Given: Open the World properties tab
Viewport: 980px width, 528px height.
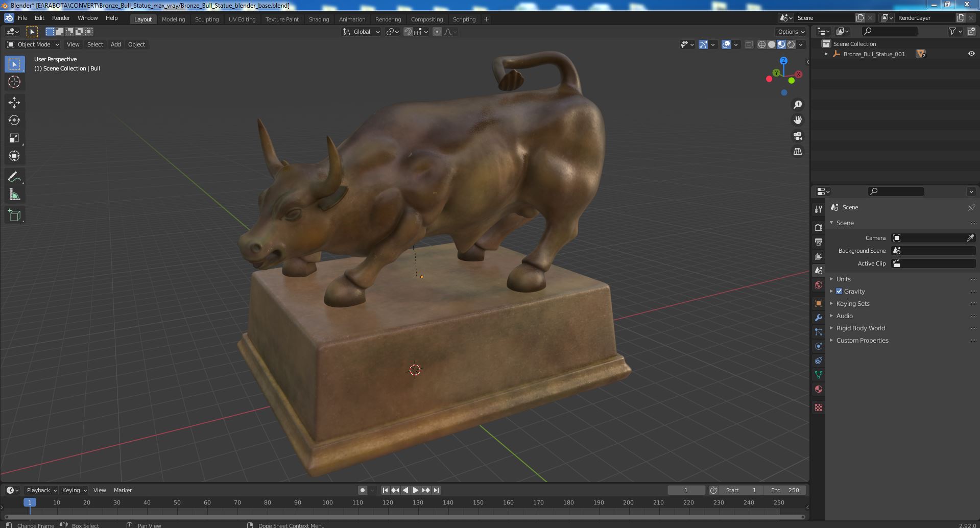Looking at the screenshot, I should click(819, 285).
